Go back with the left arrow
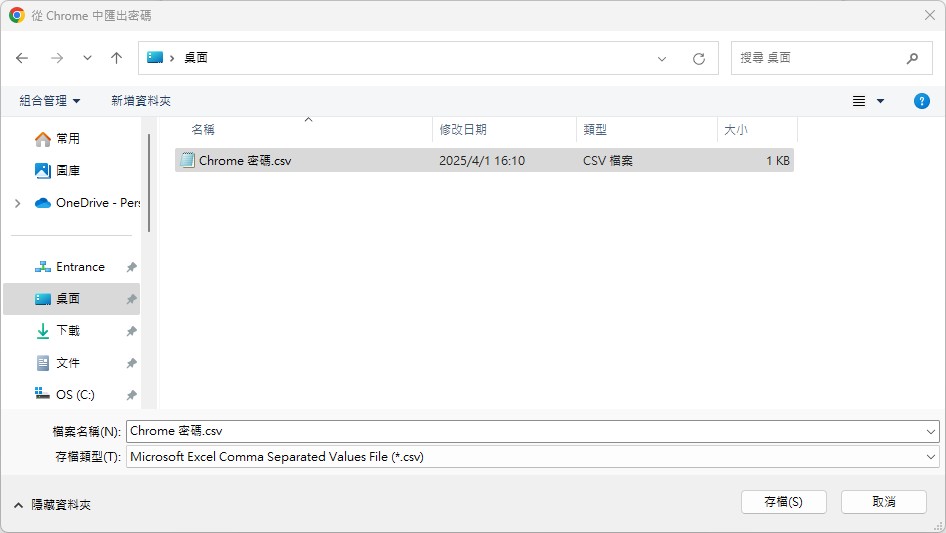946x533 pixels. (22, 58)
